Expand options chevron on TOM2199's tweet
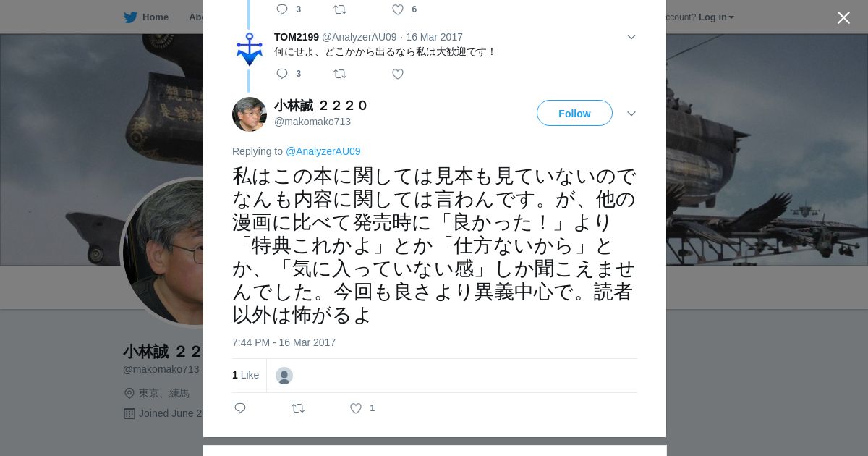The width and height of the screenshot is (868, 456). [x=631, y=37]
